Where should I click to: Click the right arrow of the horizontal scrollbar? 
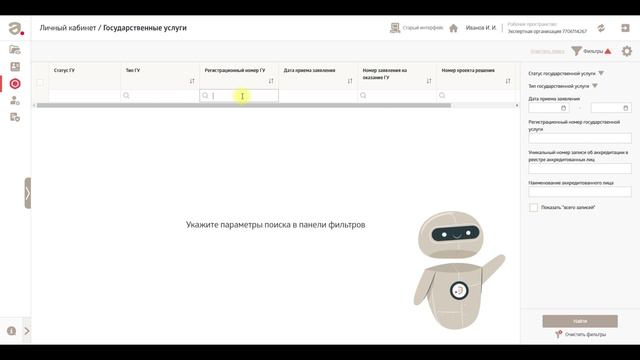pyautogui.click(x=517, y=105)
